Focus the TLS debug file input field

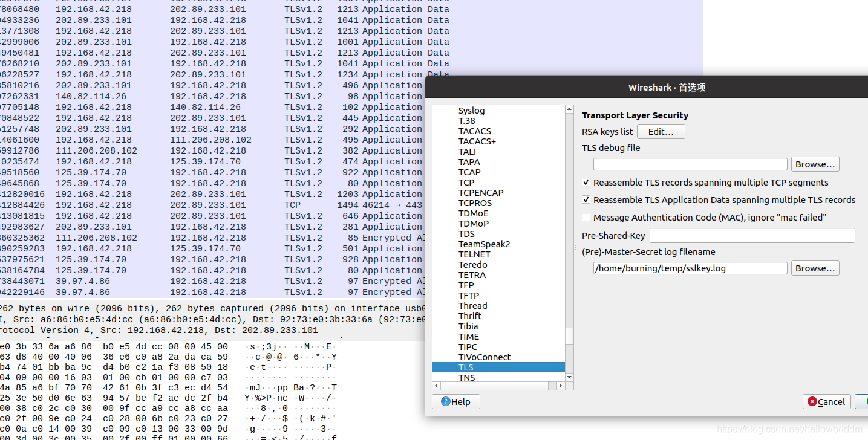[690, 164]
